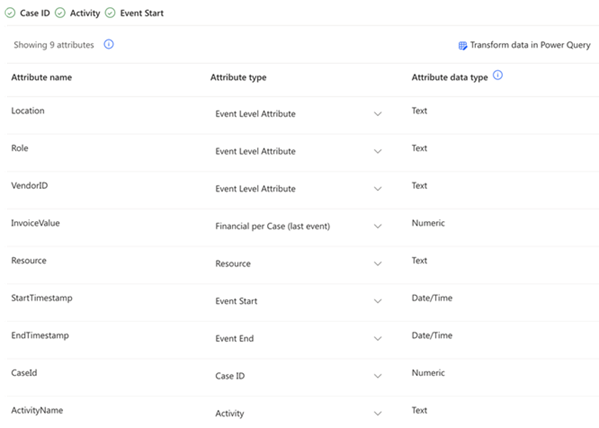Open the StartTimestamp Event Start dropdown
The height and width of the screenshot is (428, 599).
coord(298,301)
